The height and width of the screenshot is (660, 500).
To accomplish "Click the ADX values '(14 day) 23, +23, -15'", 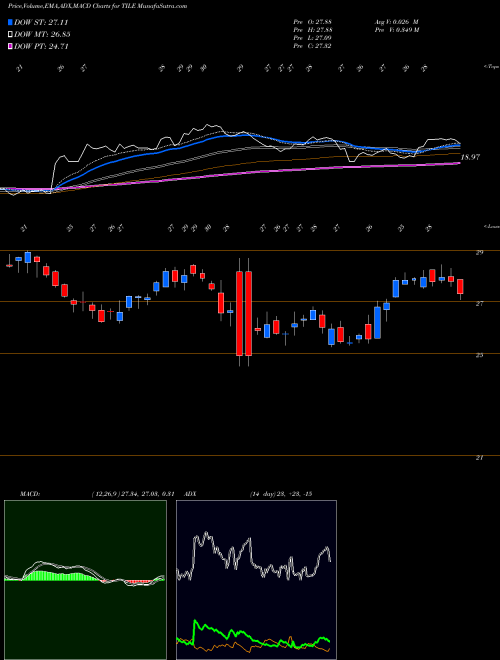I will 280,494.
